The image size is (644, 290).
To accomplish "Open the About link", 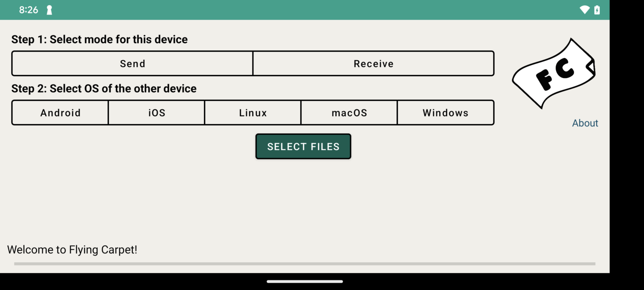I will tap(585, 123).
